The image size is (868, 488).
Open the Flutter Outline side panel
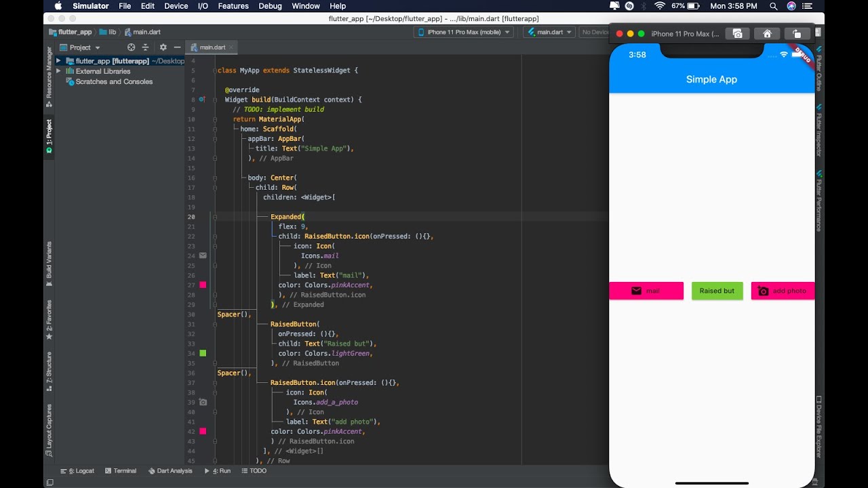pyautogui.click(x=819, y=68)
